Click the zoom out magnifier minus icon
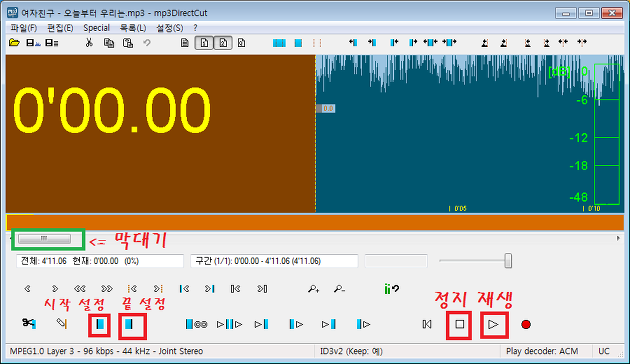 pos(339,288)
